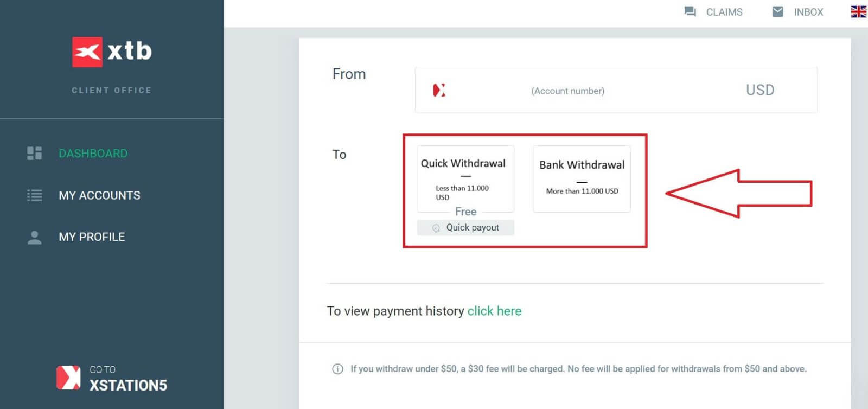Viewport: 868px width, 409px height.
Task: Click the XTB logo in the sidebar
Action: click(x=112, y=52)
